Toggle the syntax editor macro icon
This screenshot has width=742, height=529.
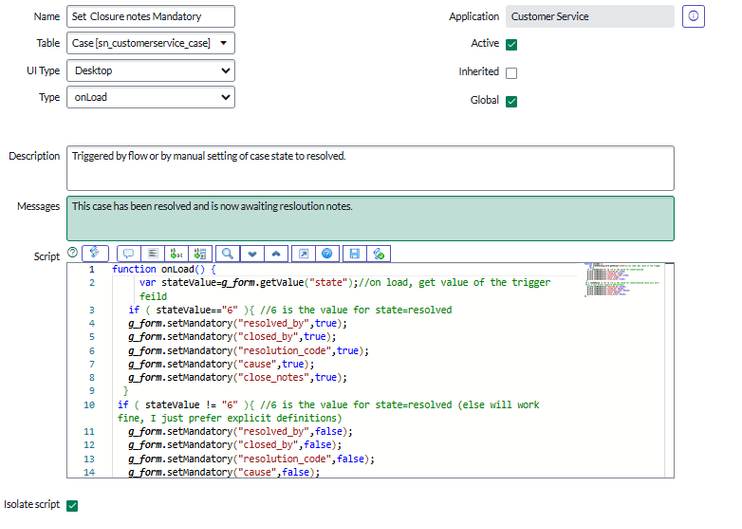pos(95,253)
